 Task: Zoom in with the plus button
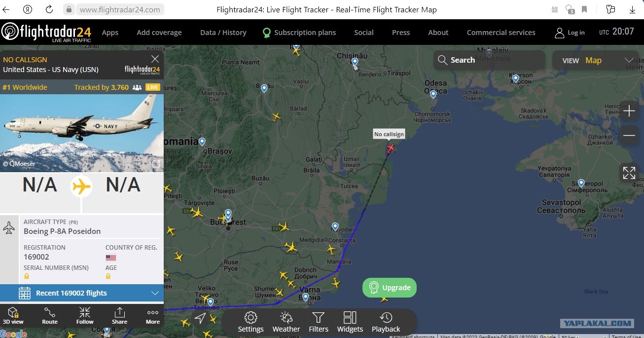[x=629, y=112]
